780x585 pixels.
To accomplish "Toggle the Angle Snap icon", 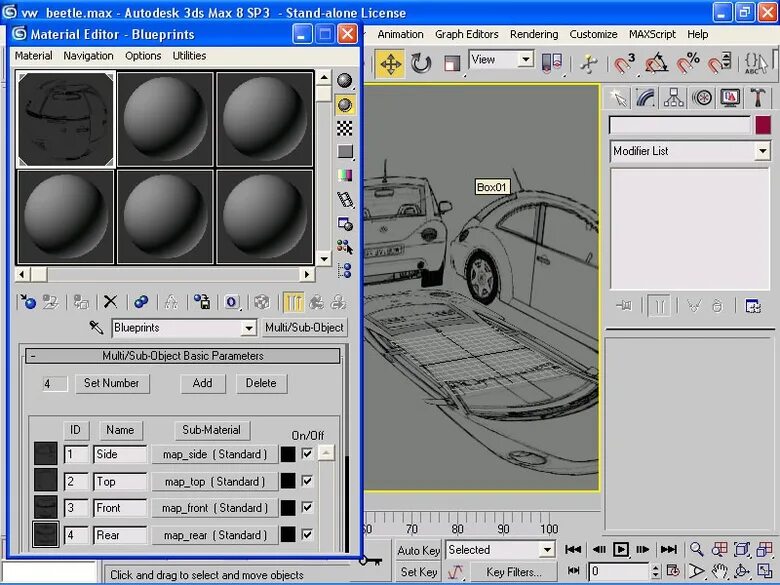I will point(656,64).
